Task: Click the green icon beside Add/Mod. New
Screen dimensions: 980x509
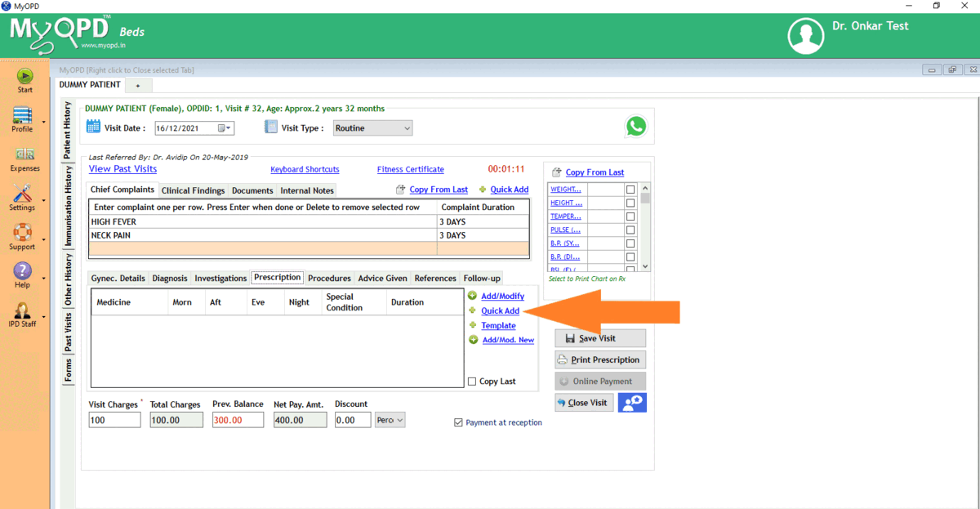Action: [x=473, y=340]
